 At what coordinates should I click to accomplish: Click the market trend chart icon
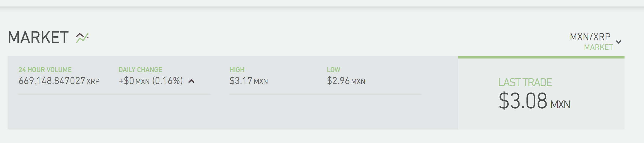click(x=82, y=38)
